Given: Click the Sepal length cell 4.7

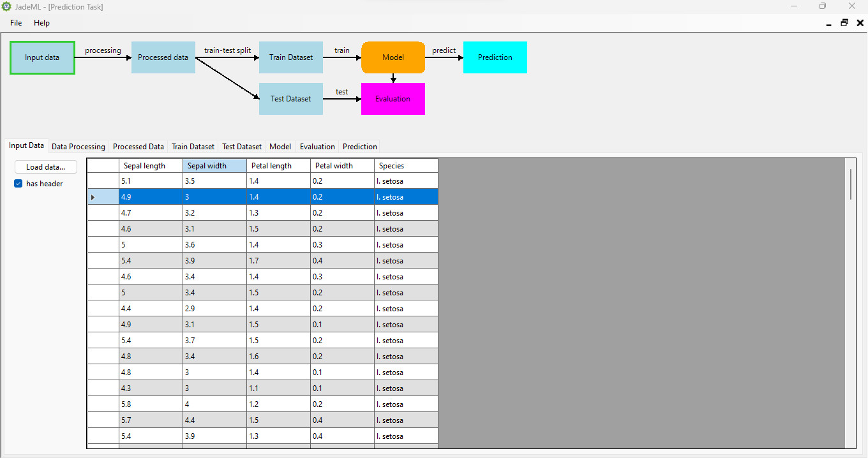Looking at the screenshot, I should [151, 213].
